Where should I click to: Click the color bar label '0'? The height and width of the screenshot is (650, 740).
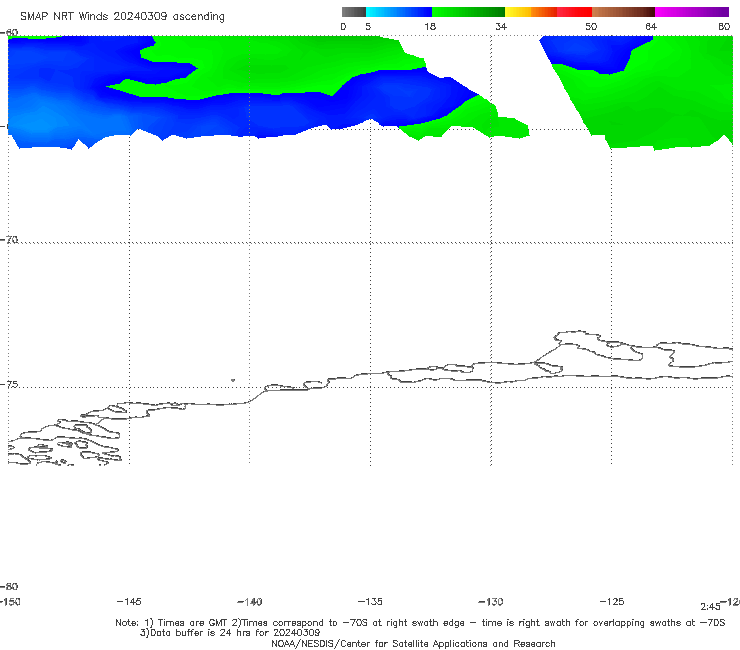pyautogui.click(x=343, y=27)
